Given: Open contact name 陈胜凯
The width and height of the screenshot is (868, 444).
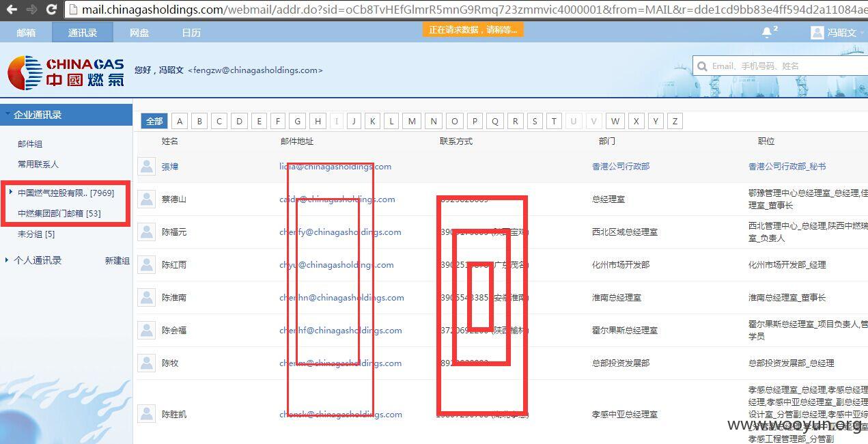Looking at the screenshot, I should point(174,415).
